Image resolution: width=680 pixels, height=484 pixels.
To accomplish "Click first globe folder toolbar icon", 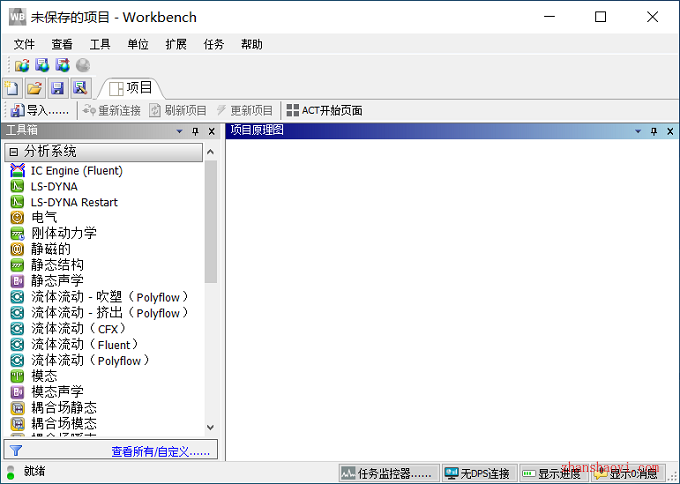I will click(x=22, y=65).
